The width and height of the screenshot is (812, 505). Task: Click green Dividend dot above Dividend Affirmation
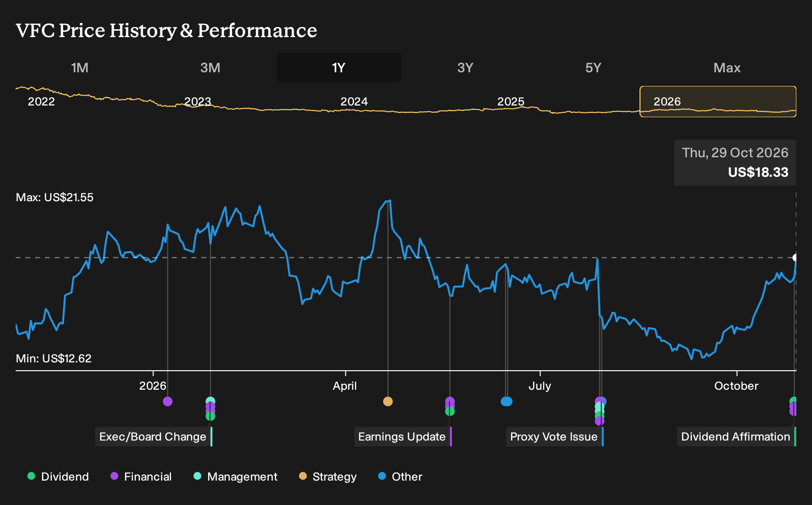tap(793, 401)
